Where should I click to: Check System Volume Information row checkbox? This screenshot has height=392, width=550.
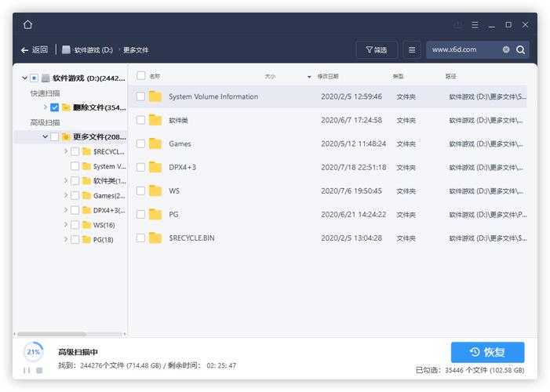tap(140, 96)
